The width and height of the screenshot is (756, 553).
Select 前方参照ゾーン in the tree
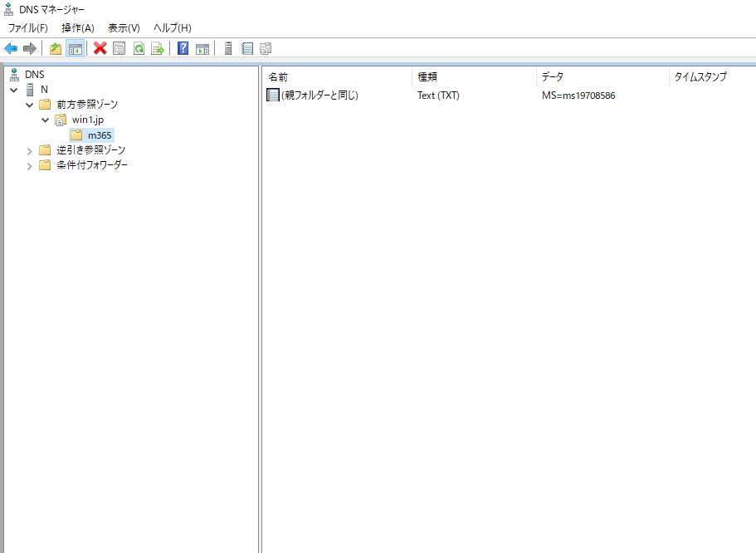[87, 105]
